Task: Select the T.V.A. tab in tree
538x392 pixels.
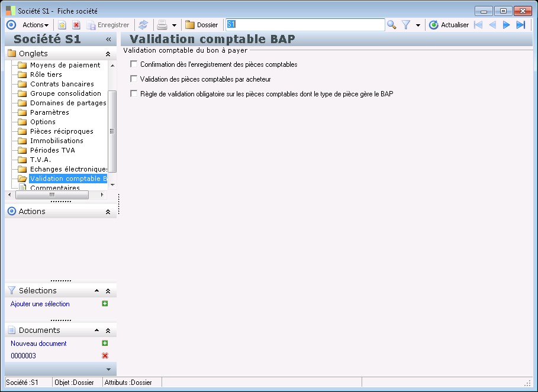Action: (40, 160)
